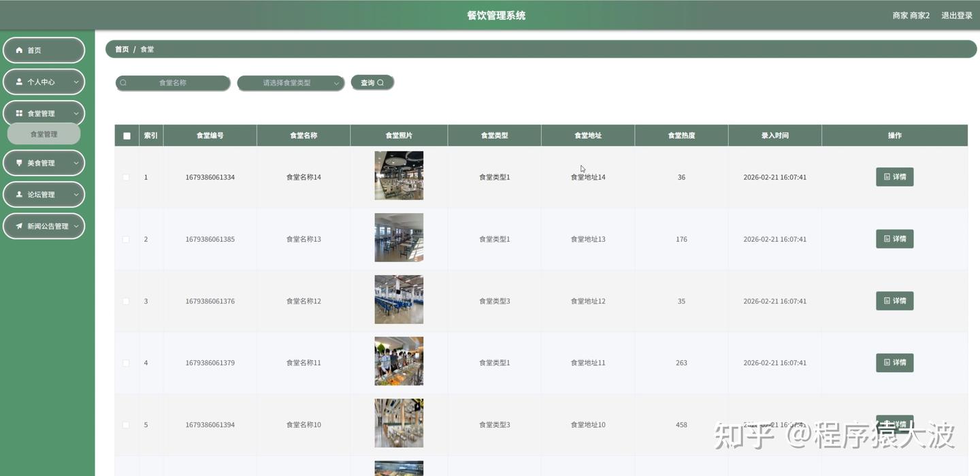Click canteen number 1679386061334
The width and height of the screenshot is (980, 476).
210,177
